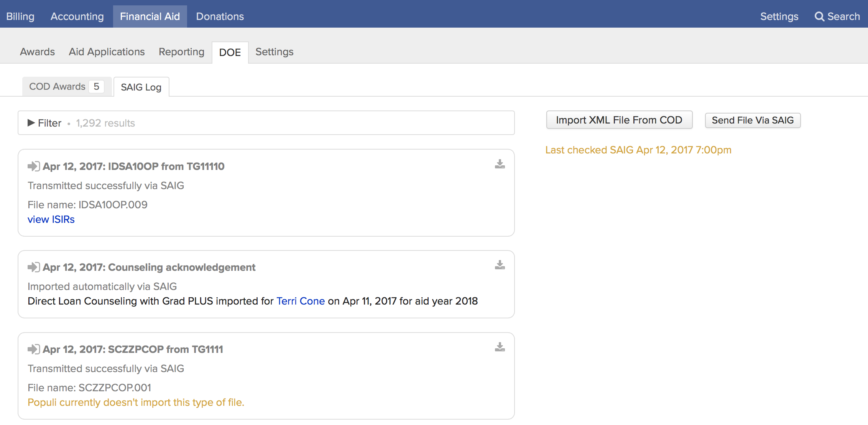Click the magnifier Search icon
Image resolution: width=868 pixels, height=425 pixels.
click(819, 16)
